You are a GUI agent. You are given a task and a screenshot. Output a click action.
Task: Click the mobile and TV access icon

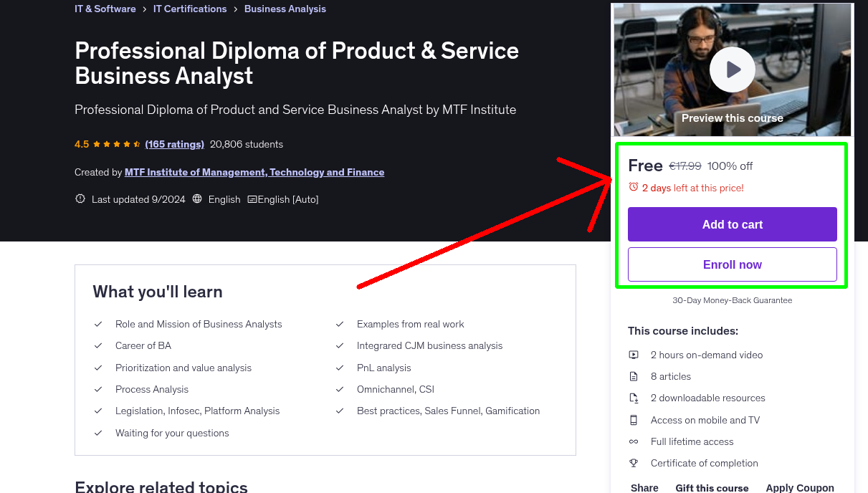pos(634,420)
